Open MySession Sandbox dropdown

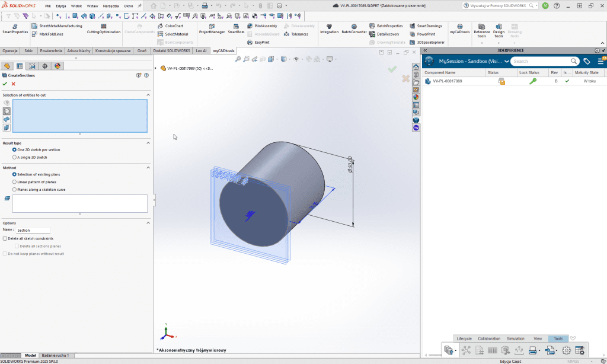tap(506, 61)
